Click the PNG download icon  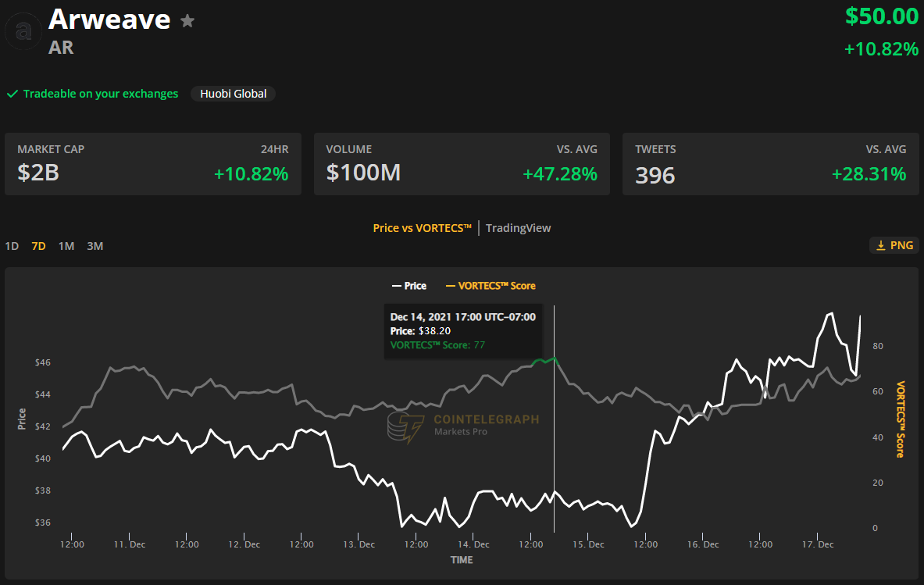pyautogui.click(x=894, y=244)
